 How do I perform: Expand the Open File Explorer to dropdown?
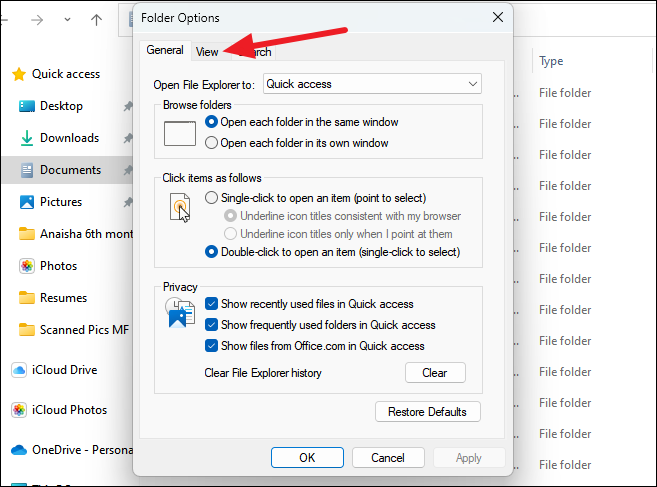click(372, 84)
